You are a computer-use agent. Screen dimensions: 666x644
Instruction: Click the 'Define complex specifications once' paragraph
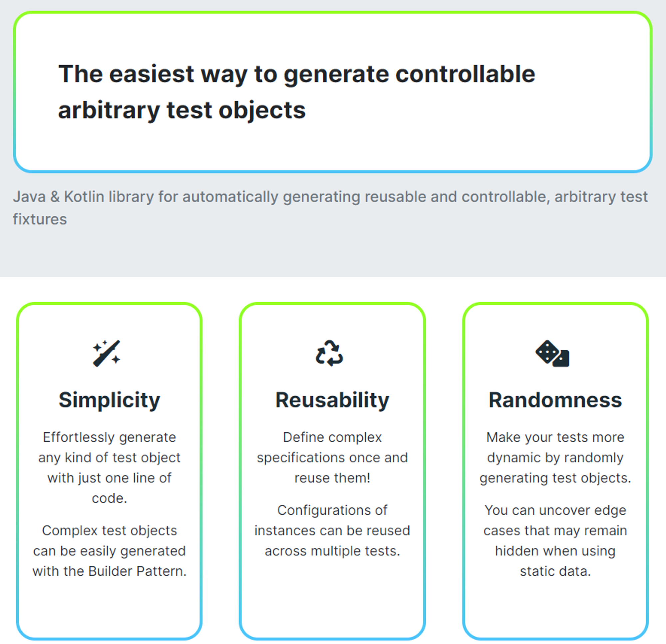tap(332, 458)
